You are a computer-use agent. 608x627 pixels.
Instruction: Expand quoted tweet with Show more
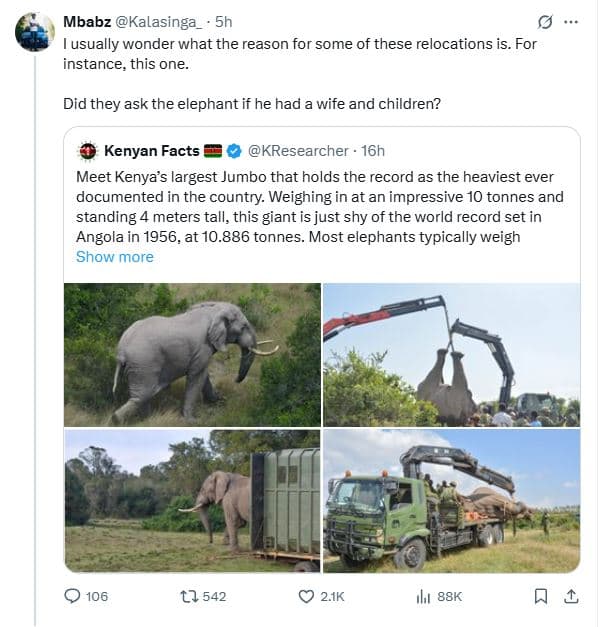115,257
